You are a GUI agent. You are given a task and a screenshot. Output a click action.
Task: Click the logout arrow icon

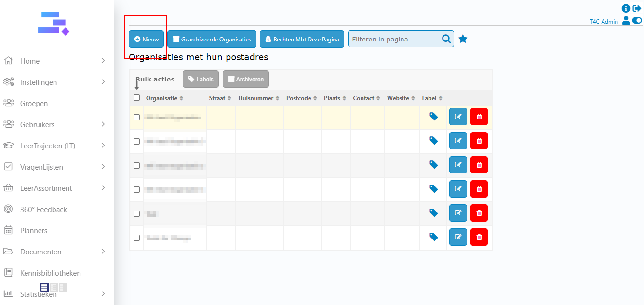pyautogui.click(x=637, y=8)
